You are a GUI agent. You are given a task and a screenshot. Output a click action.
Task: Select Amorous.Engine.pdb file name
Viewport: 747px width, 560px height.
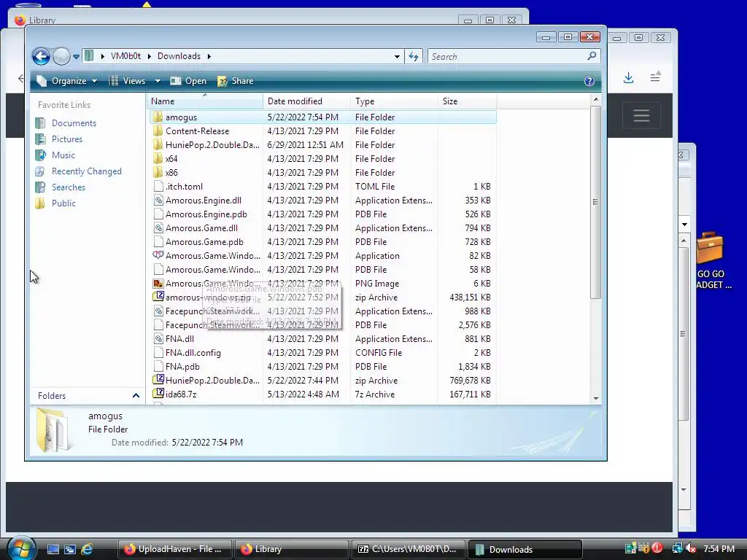coord(206,214)
